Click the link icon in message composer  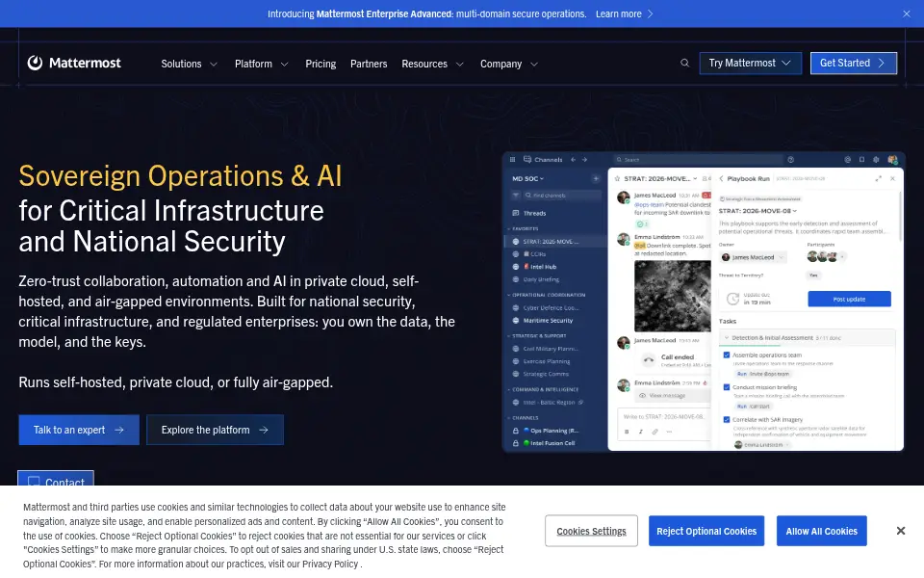pyautogui.click(x=654, y=432)
